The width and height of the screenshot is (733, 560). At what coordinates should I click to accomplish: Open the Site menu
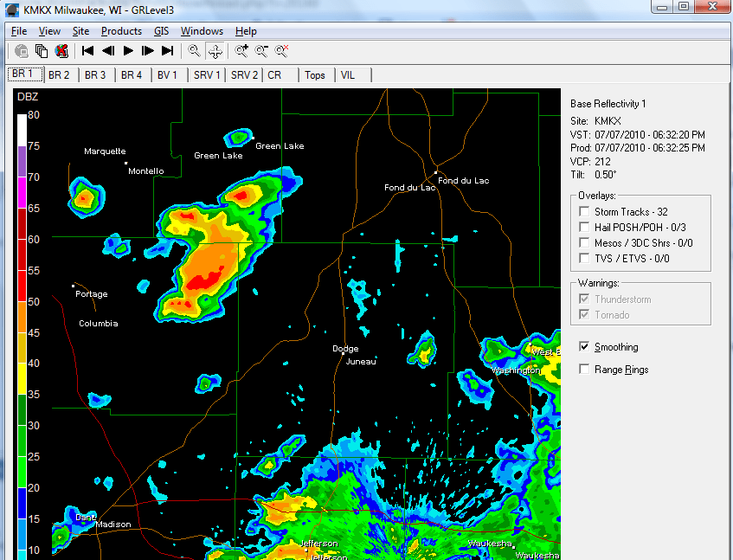80,31
